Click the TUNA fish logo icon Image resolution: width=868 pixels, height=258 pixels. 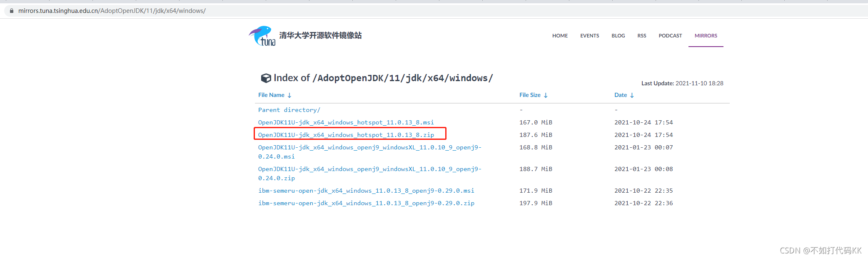click(x=262, y=36)
